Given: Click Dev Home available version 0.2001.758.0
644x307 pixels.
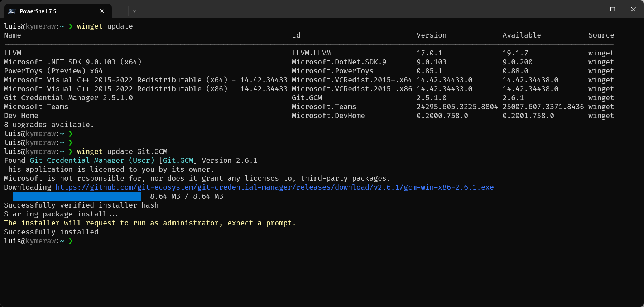Looking at the screenshot, I should (x=528, y=116).
